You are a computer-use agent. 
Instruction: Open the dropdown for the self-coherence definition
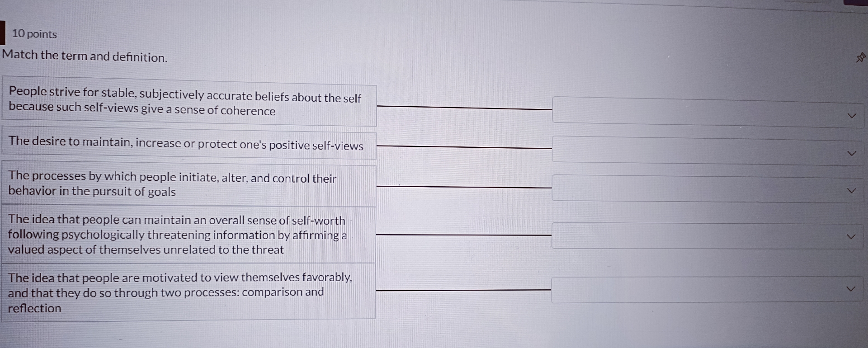(852, 116)
